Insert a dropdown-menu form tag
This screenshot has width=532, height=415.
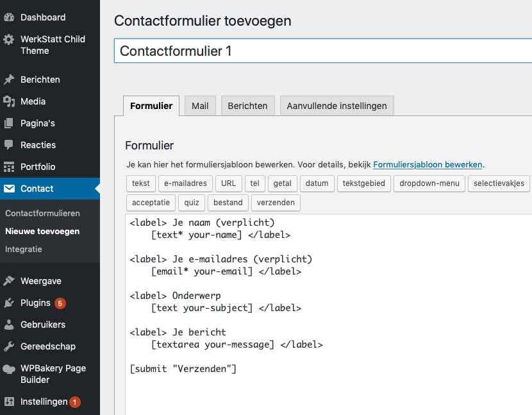coord(429,183)
